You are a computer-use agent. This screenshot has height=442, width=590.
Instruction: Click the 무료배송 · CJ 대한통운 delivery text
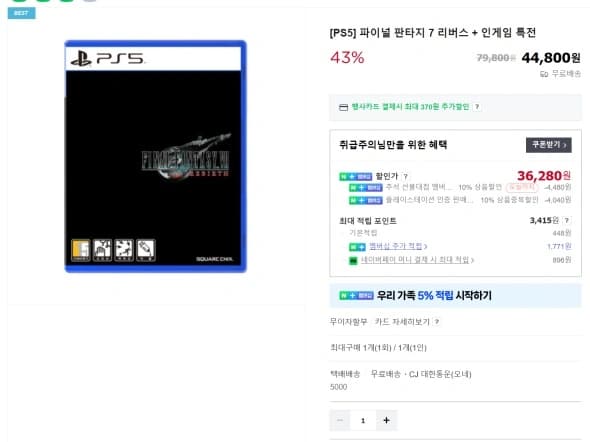pyautogui.click(x=421, y=374)
